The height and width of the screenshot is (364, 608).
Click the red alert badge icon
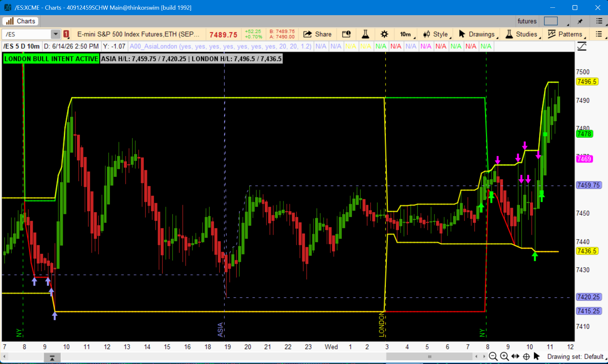[66, 34]
